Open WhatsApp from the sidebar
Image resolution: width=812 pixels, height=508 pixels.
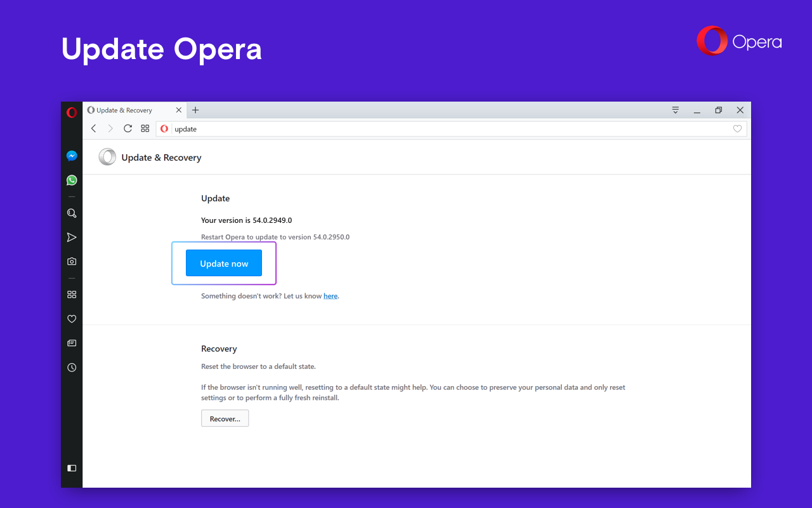pyautogui.click(x=71, y=180)
